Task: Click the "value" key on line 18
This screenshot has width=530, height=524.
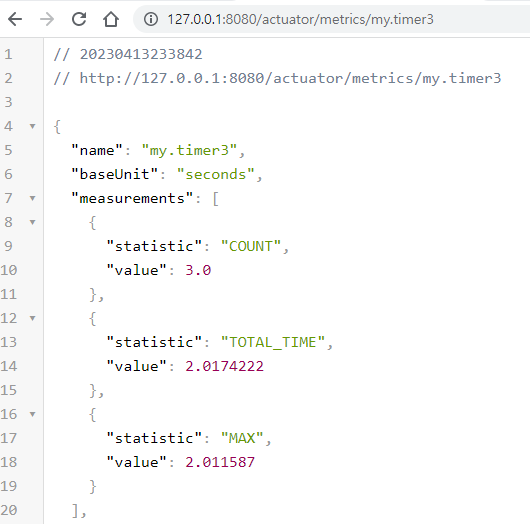Action: 137,462
